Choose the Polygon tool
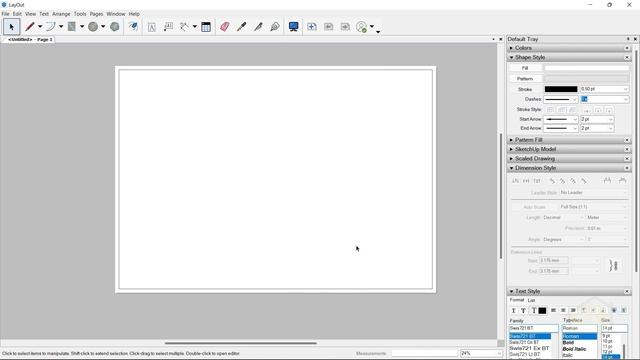Viewport: 640px width, 360px height. click(115, 27)
